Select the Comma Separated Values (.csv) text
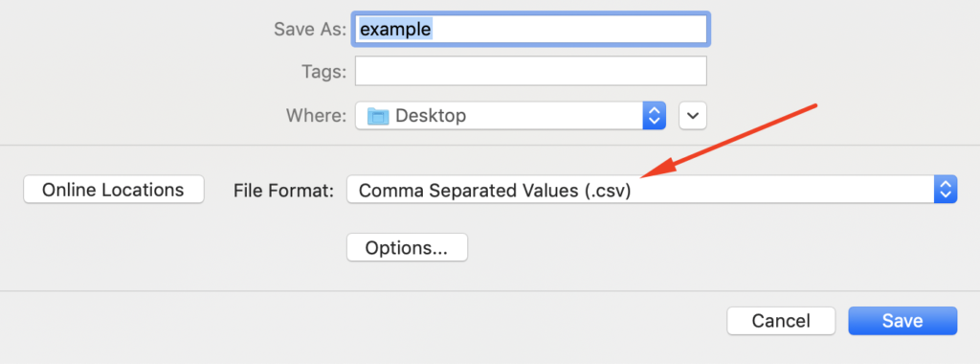Viewport: 980px width, 364px height. pos(495,190)
